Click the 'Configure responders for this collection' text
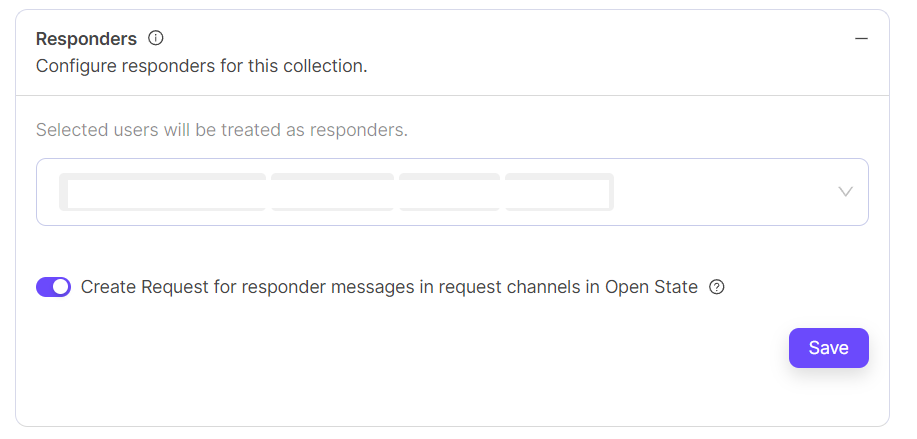Image resolution: width=917 pixels, height=439 pixels. coord(202,68)
